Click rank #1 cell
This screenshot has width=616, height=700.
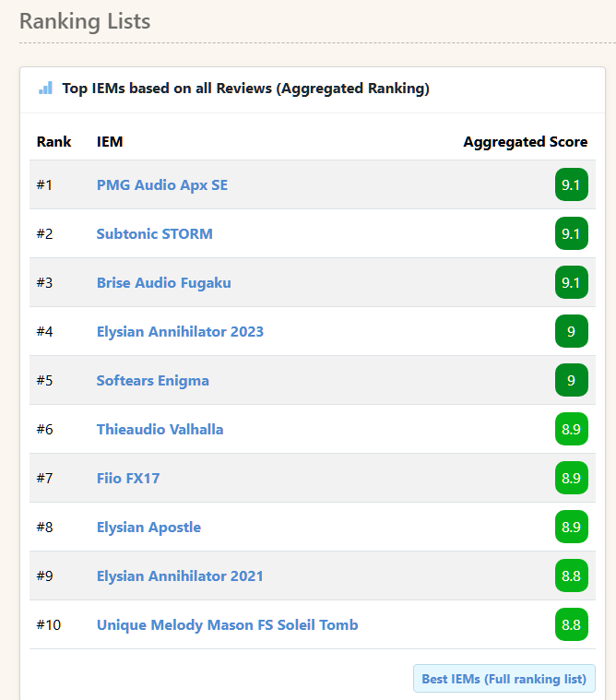click(44, 184)
